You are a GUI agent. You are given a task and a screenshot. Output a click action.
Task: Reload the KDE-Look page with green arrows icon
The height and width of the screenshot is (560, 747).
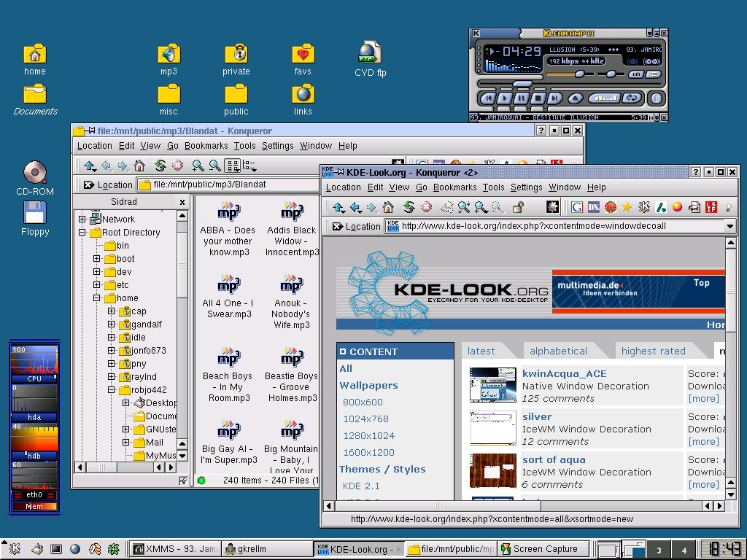pos(409,207)
